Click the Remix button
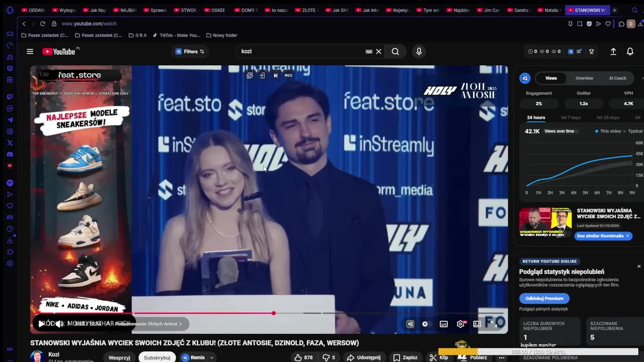Image resolution: width=644 pixels, height=362 pixels. (193, 357)
